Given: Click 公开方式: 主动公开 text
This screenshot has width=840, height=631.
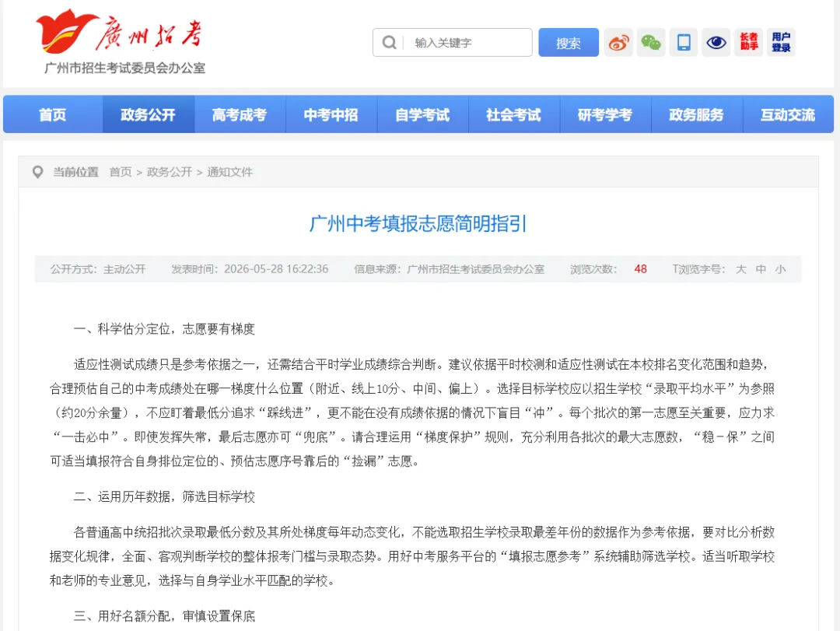Looking at the screenshot, I should 98,269.
